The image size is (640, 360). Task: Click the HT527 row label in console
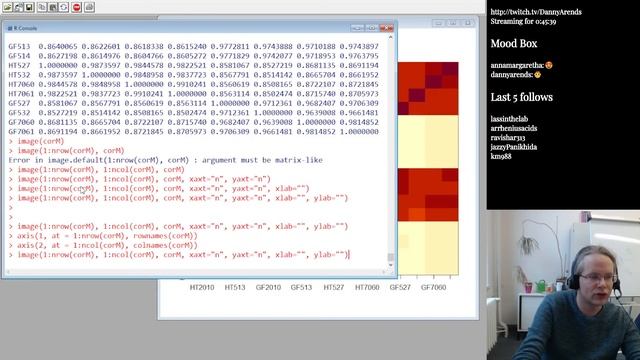pos(19,65)
